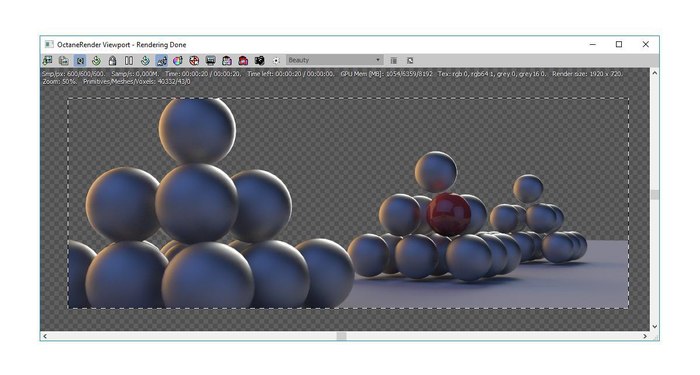Click the black camera icon
700x375 pixels.
(259, 60)
